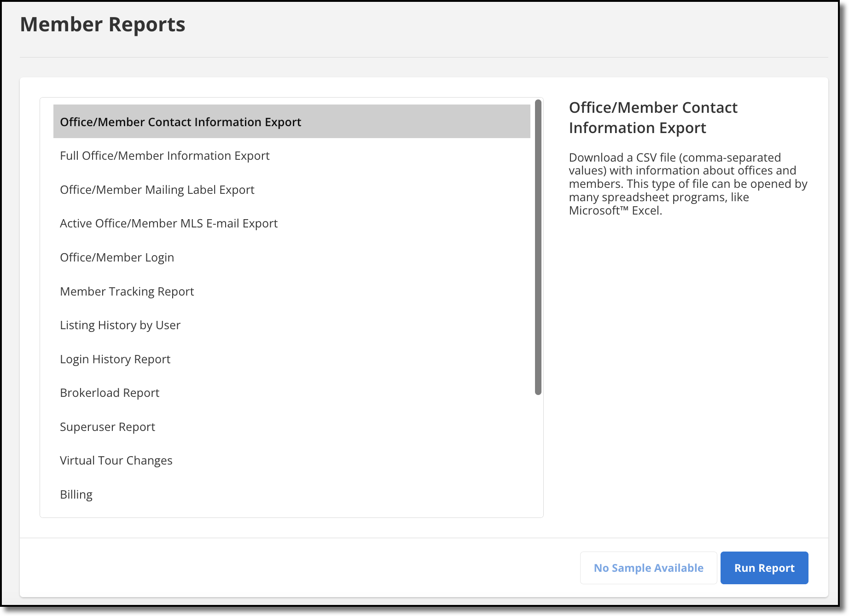Image resolution: width=849 pixels, height=616 pixels.
Task: Choose Listing History by User
Action: (291, 325)
